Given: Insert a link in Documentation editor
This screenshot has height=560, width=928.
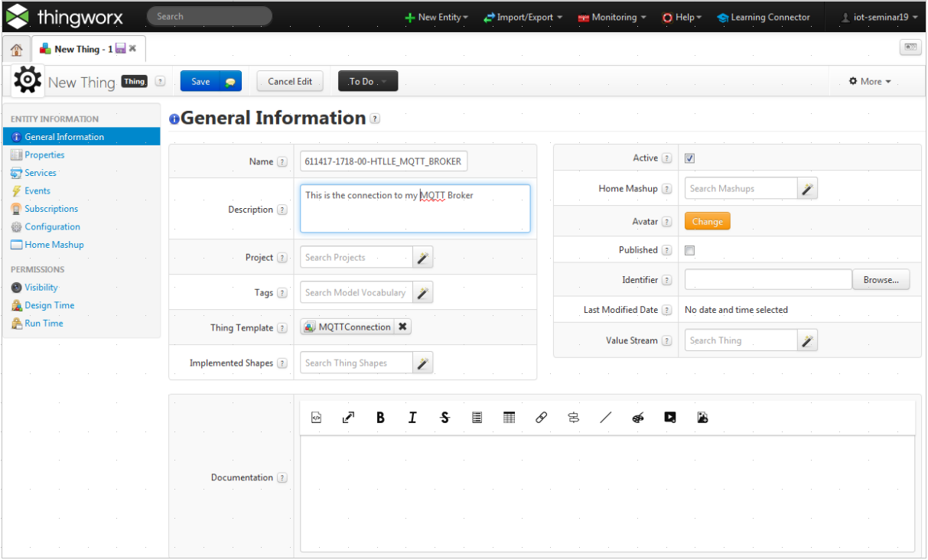Looking at the screenshot, I should click(x=541, y=418).
